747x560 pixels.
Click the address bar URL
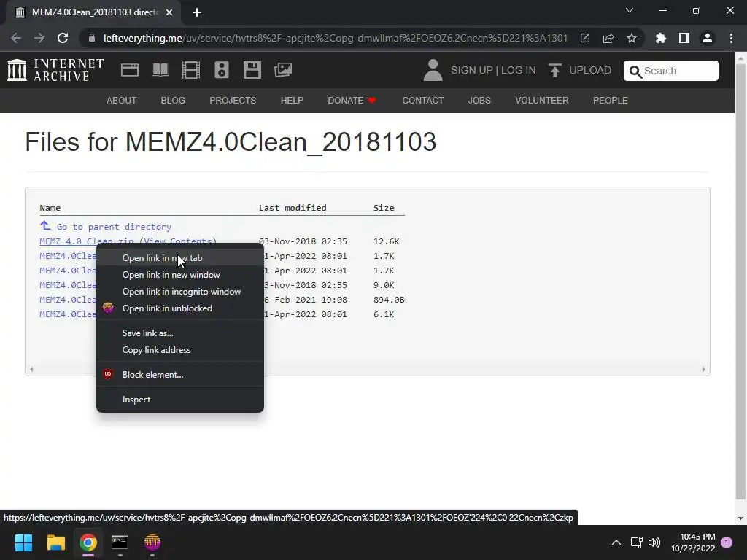tap(336, 38)
